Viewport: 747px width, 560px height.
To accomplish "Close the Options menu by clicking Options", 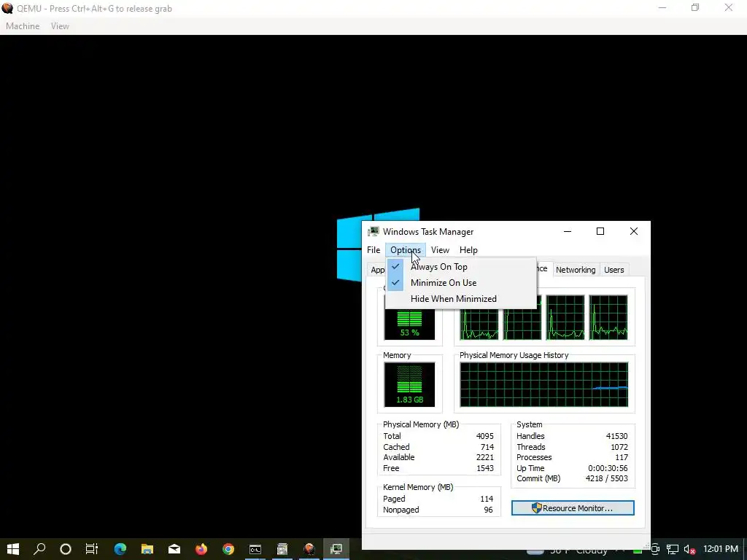I will pos(406,250).
